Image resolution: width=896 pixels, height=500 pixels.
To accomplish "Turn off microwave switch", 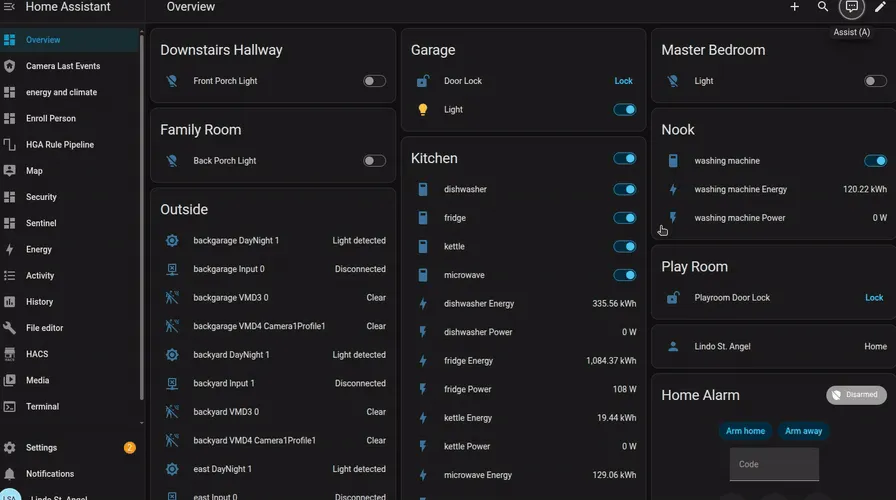I will [625, 275].
